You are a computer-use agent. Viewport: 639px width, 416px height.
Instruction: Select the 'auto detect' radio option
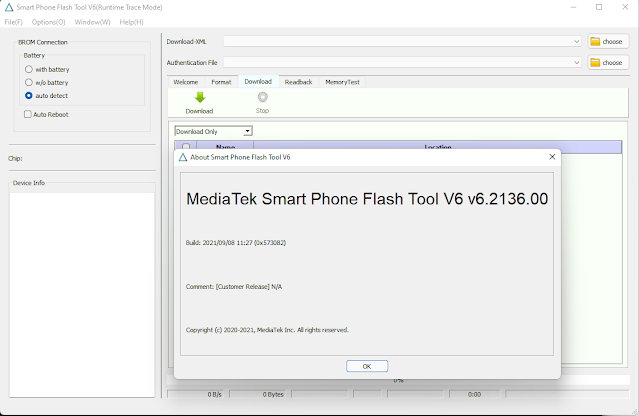coord(29,95)
